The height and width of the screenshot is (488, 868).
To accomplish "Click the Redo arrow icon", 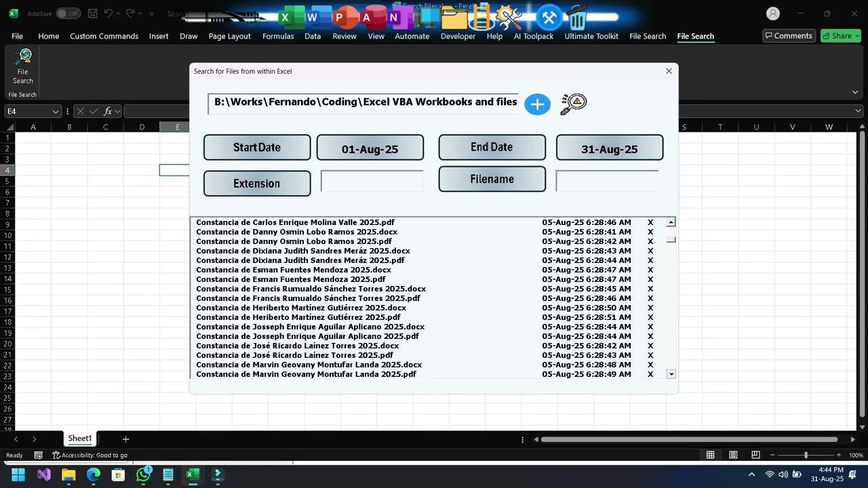I will click(x=130, y=14).
